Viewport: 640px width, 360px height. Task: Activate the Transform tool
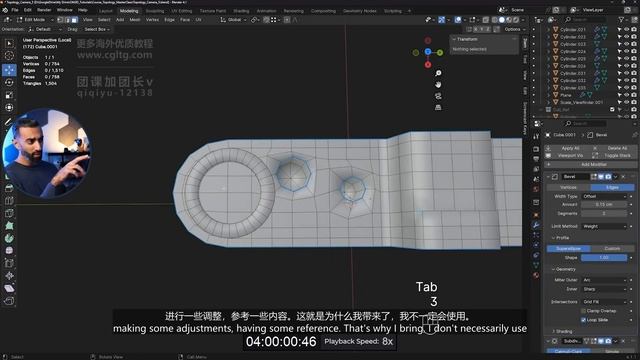[x=9, y=107]
